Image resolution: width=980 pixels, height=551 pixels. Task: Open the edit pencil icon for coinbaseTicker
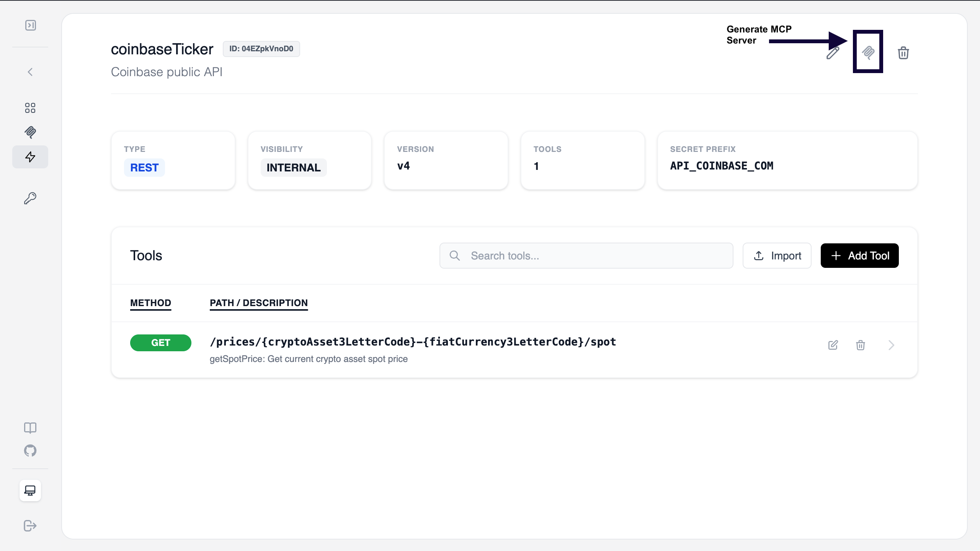click(833, 54)
